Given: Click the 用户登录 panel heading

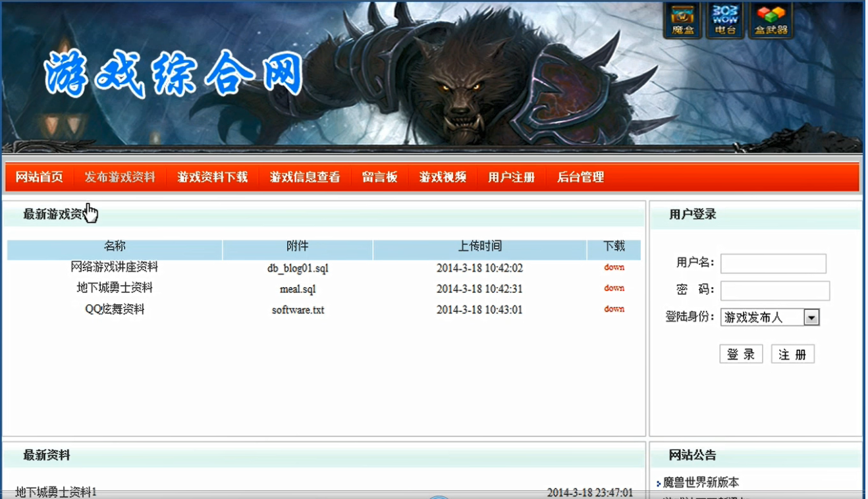Looking at the screenshot, I should click(693, 215).
